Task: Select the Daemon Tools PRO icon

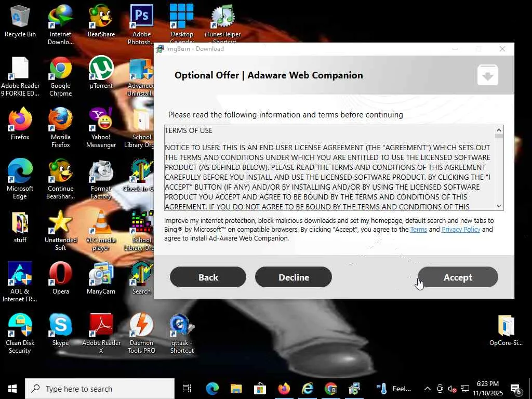Action: coord(141,333)
